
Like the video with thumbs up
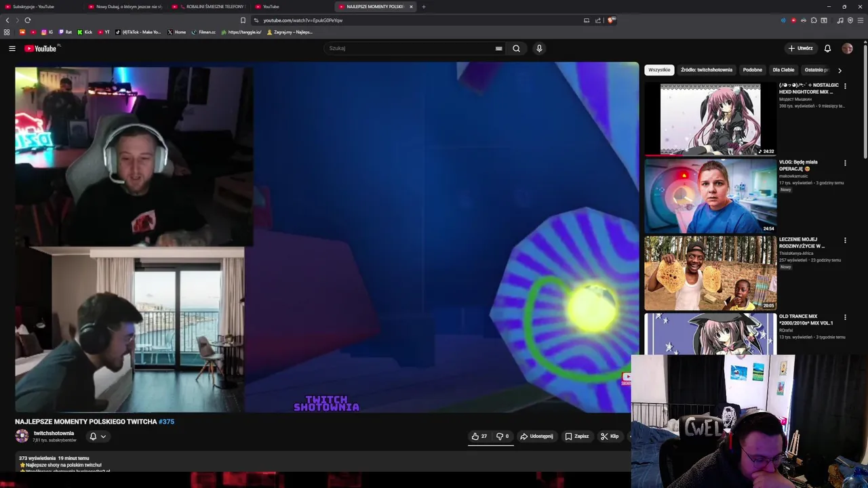tap(479, 436)
